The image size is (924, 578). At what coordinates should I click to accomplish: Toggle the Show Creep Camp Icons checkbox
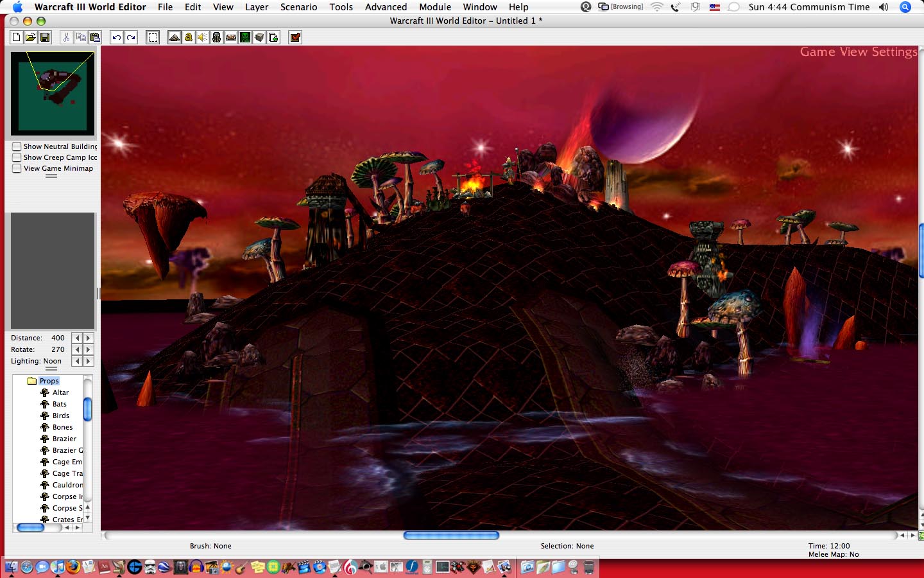pos(17,157)
